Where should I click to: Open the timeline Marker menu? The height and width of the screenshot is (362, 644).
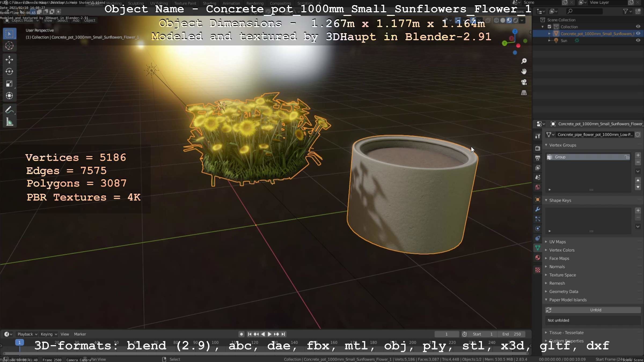80,334
